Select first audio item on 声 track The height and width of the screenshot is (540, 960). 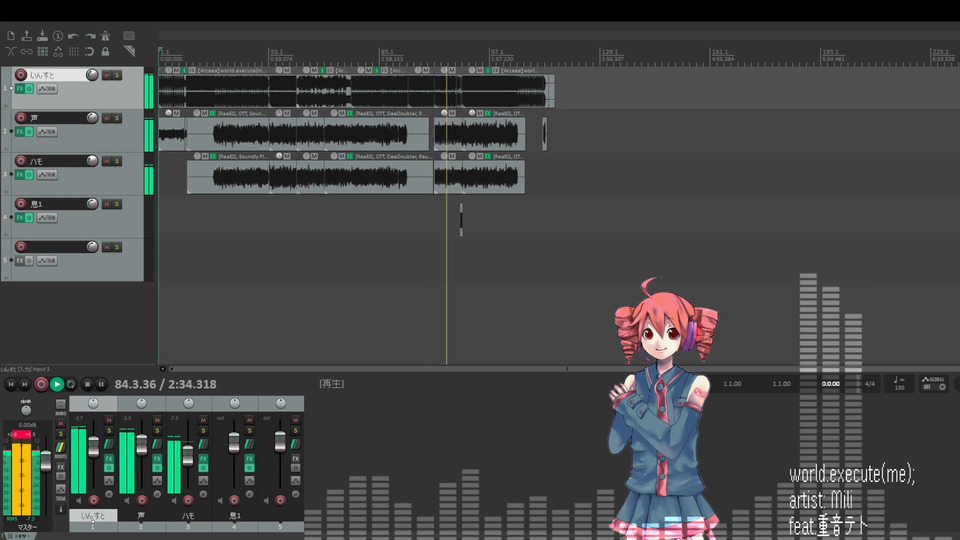173,134
